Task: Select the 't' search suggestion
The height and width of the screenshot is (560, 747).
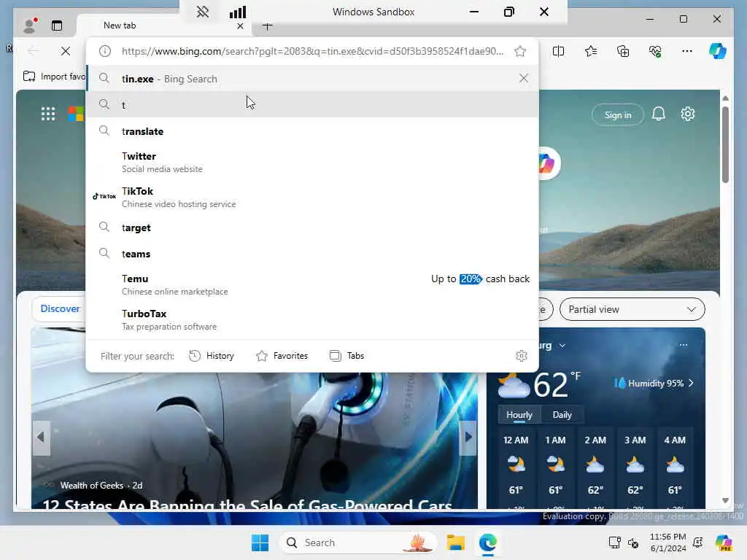Action: pos(312,104)
